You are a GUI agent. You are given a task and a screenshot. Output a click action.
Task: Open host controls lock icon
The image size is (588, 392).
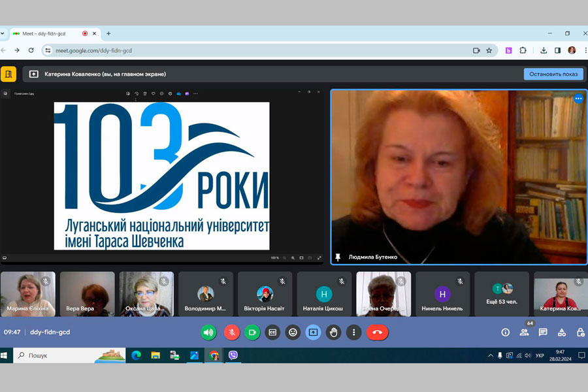[x=580, y=333]
